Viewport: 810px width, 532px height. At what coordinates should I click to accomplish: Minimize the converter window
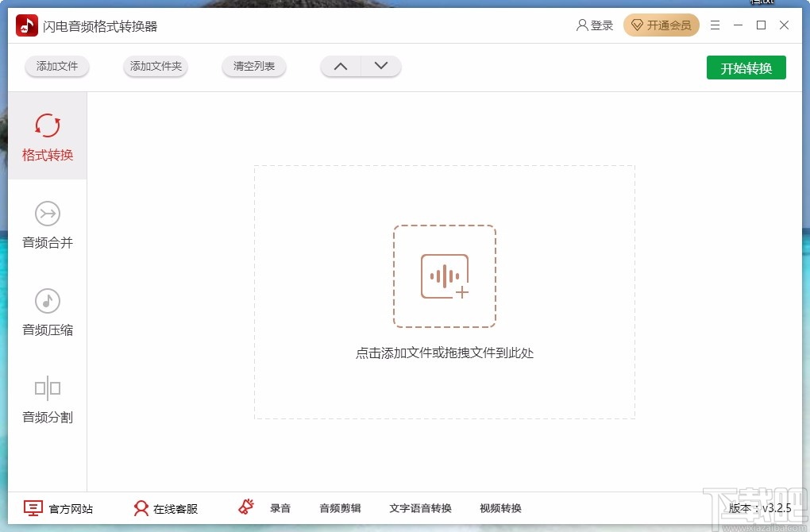[x=739, y=25]
